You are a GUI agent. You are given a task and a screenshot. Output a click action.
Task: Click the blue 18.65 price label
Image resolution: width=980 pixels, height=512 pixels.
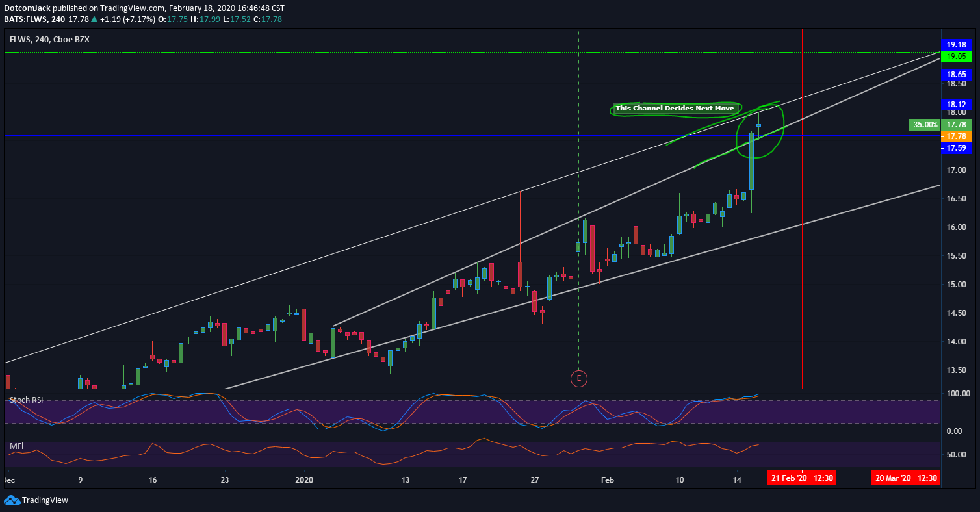click(956, 75)
